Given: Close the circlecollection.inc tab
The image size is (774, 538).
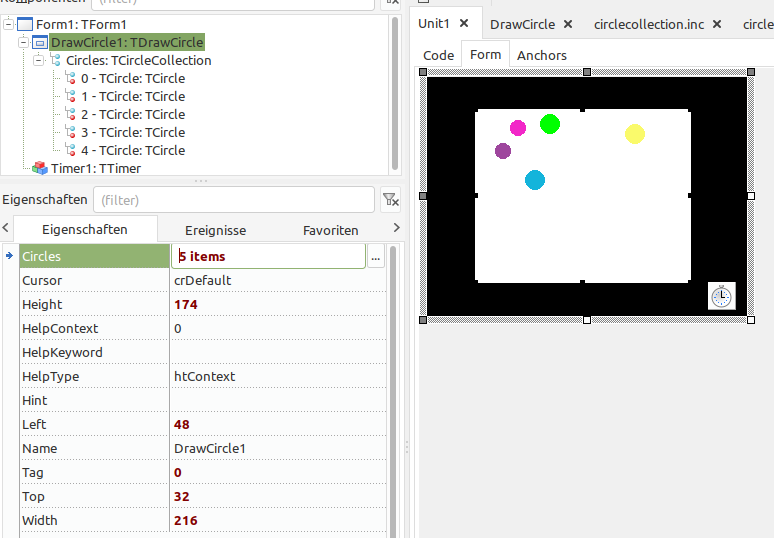Looking at the screenshot, I should click(x=717, y=24).
